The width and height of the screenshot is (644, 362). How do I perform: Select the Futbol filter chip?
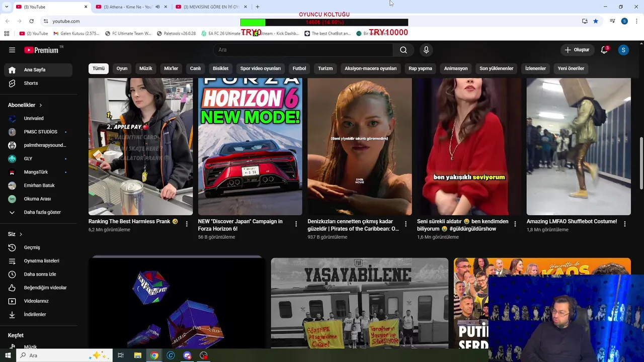tap(299, 68)
